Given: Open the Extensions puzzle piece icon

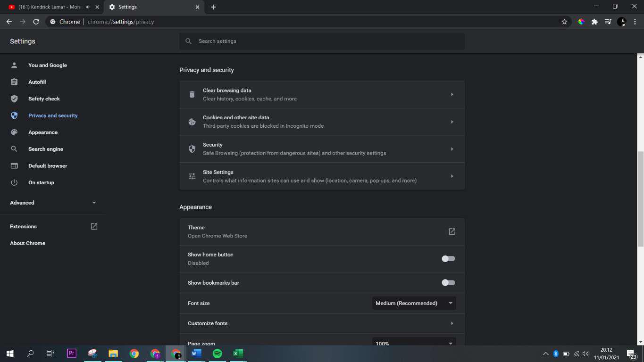Looking at the screenshot, I should pyautogui.click(x=594, y=22).
